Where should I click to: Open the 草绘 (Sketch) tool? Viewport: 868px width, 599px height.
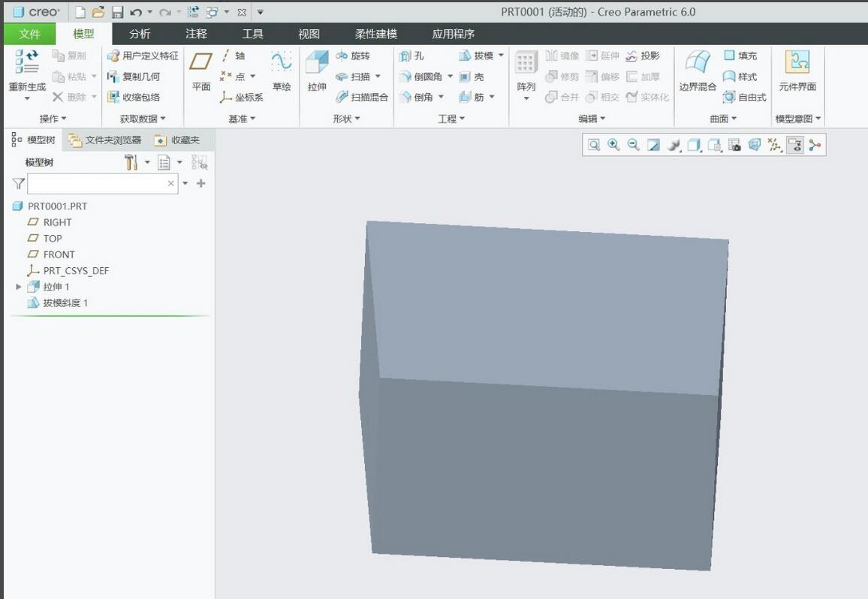click(282, 71)
